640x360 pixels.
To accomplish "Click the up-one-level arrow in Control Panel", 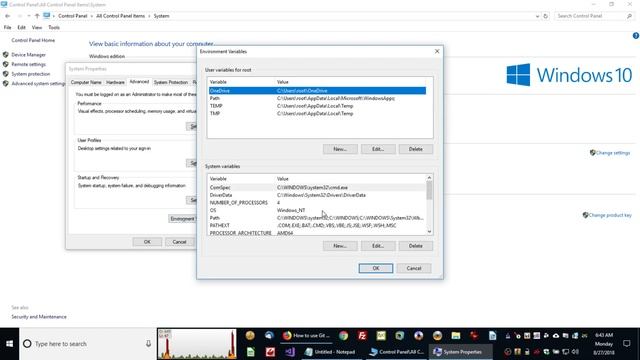I will [x=37, y=16].
